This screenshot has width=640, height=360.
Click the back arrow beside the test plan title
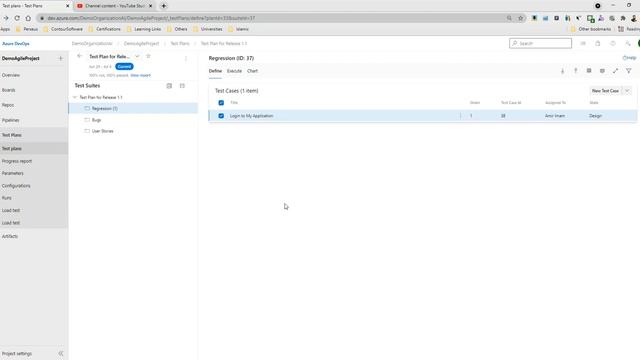(x=80, y=56)
